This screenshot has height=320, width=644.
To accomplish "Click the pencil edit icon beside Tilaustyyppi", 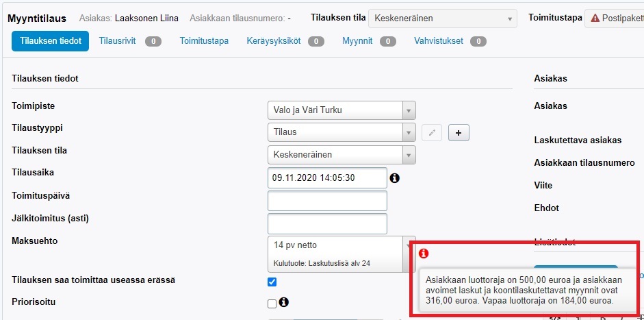I will [x=431, y=132].
